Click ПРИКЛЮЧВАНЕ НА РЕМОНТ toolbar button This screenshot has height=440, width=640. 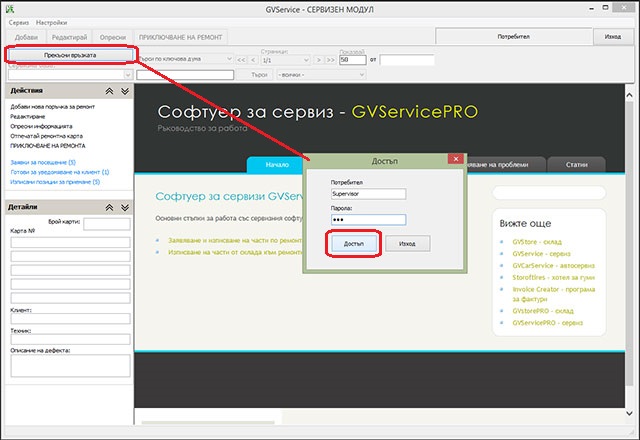pos(180,37)
